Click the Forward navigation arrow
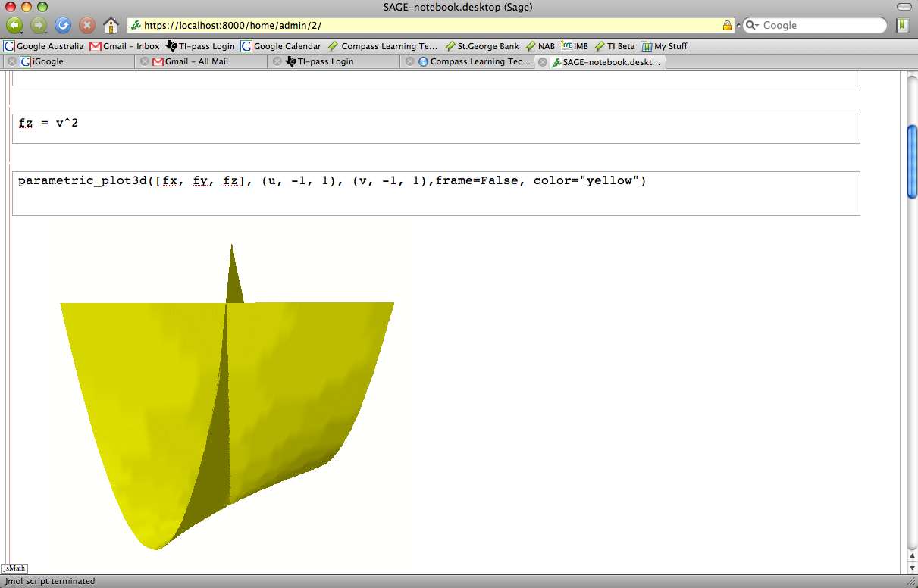This screenshot has height=588, width=918. coord(39,25)
